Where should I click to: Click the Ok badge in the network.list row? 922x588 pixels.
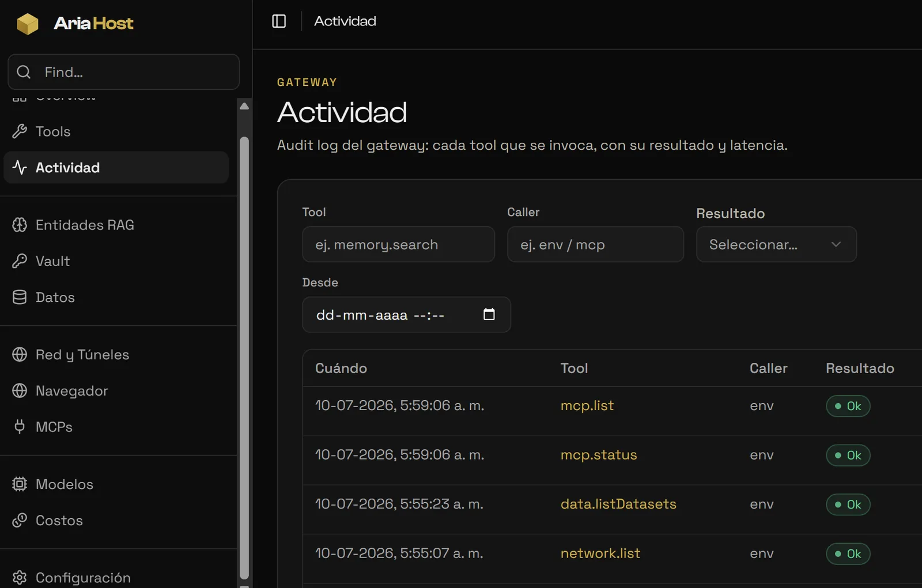point(848,553)
